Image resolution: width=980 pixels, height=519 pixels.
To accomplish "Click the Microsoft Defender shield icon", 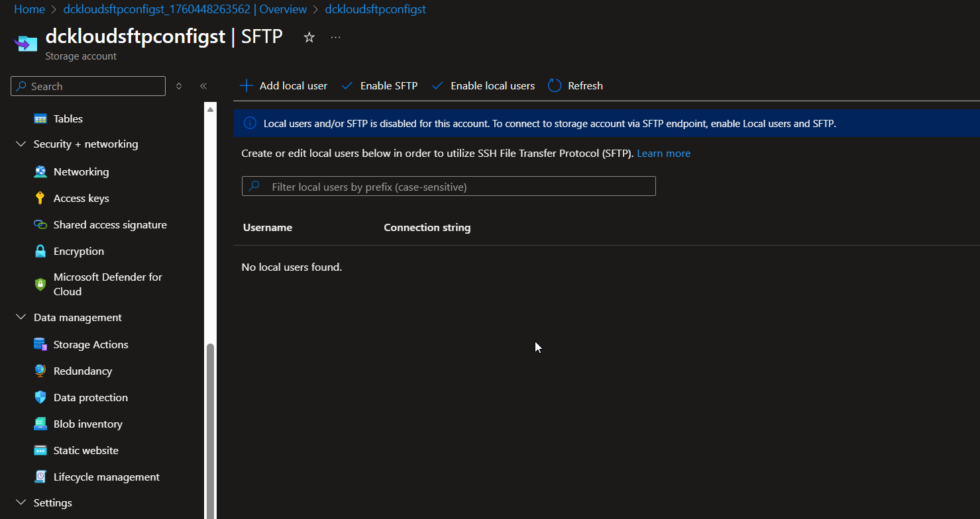I will tap(40, 285).
